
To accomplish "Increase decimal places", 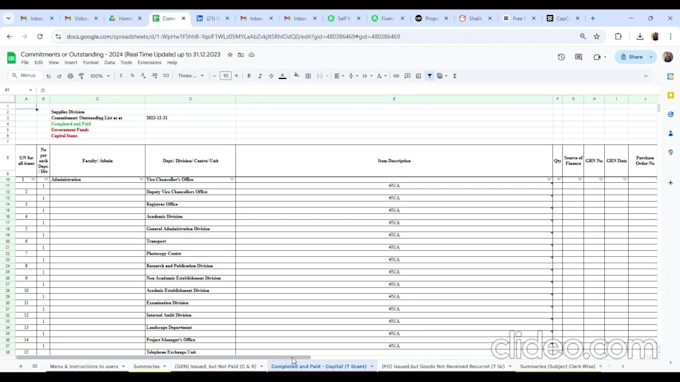I will [154, 76].
